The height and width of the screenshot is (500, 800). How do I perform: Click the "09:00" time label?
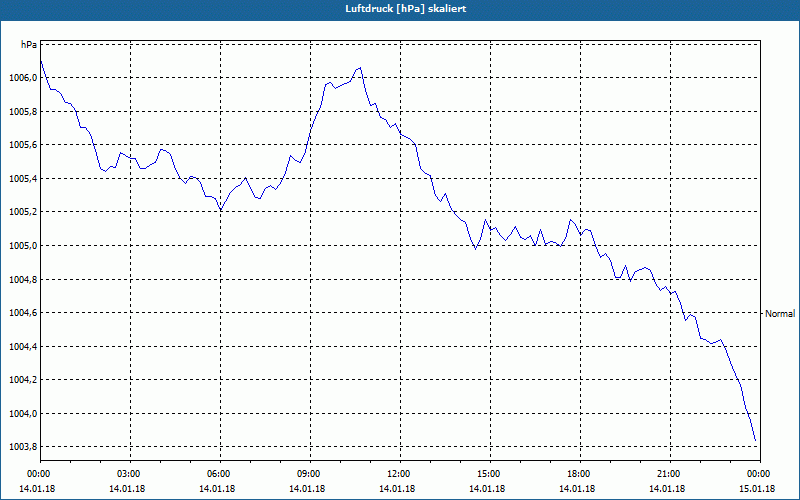pyautogui.click(x=310, y=474)
